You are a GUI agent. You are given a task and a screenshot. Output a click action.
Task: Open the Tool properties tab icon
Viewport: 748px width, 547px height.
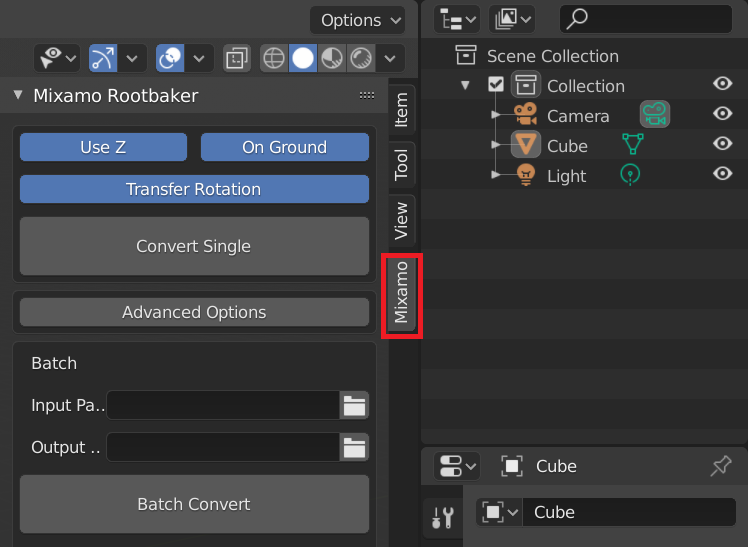coord(443,517)
